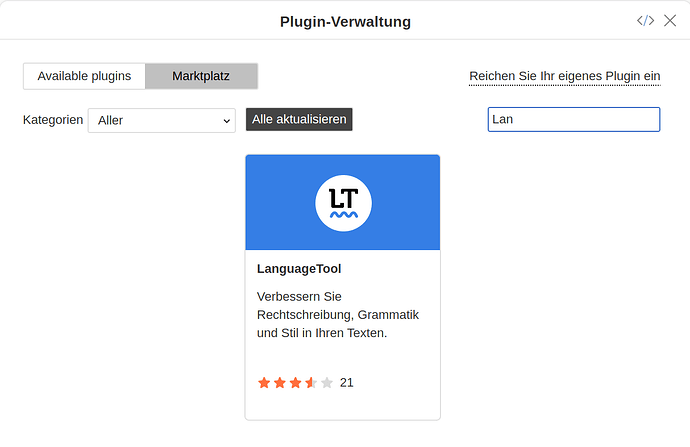The width and height of the screenshot is (690, 447).
Task: Focus the search field containing Lan
Action: click(574, 119)
